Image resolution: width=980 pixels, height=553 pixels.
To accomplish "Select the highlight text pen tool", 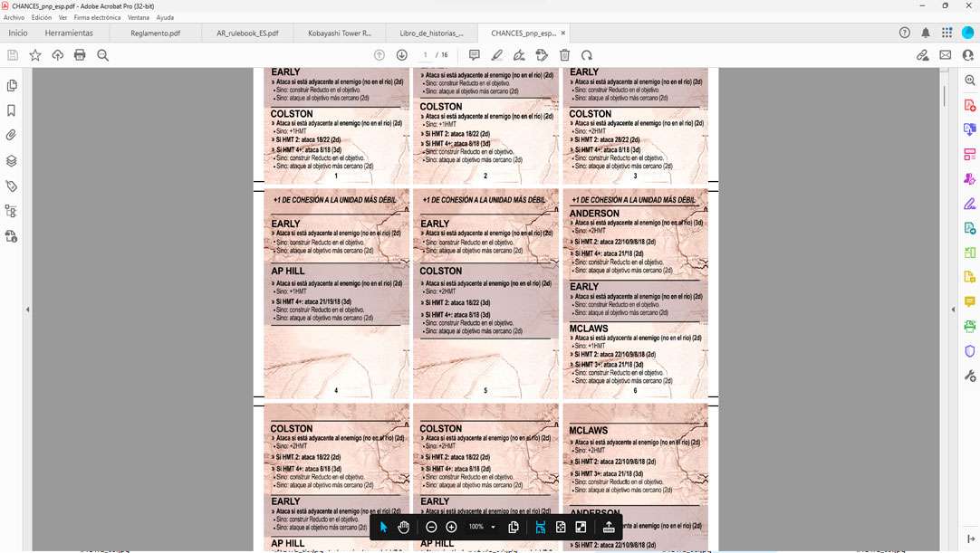I will coord(497,55).
